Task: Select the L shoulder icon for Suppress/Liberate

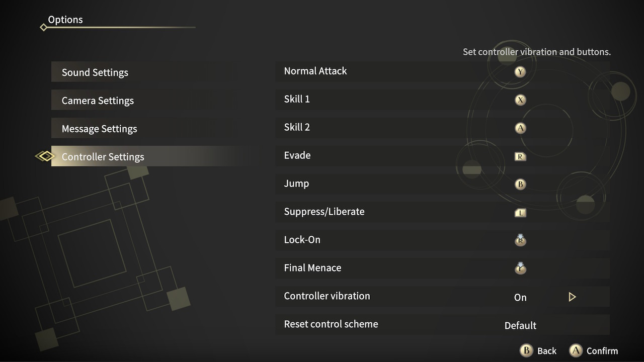Action: (520, 213)
